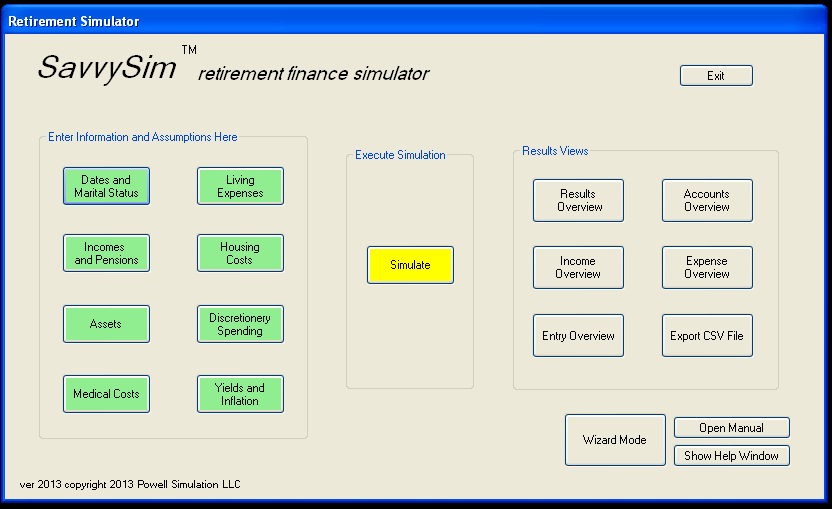The width and height of the screenshot is (832, 509).
Task: View the Results Overview
Action: click(x=578, y=200)
